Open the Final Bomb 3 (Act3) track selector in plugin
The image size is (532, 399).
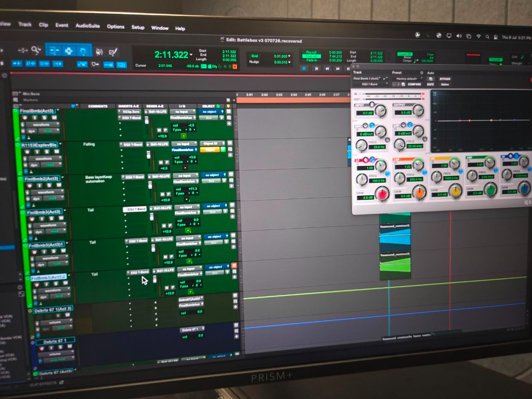(368, 78)
